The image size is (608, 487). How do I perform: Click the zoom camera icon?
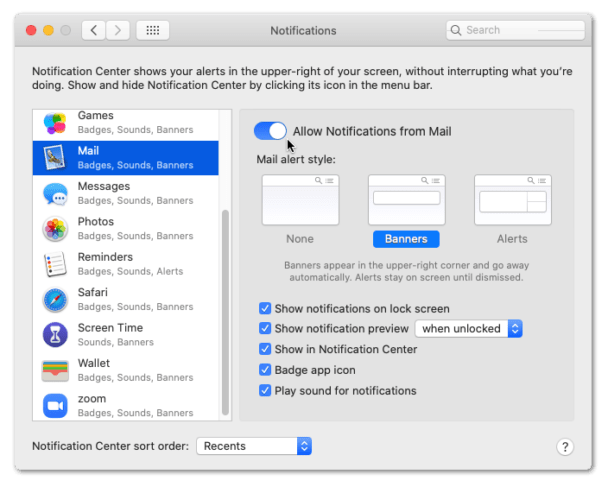[55, 406]
